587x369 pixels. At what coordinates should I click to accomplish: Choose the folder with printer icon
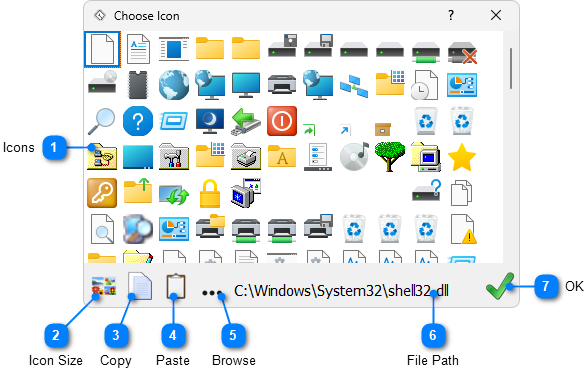pos(246,156)
